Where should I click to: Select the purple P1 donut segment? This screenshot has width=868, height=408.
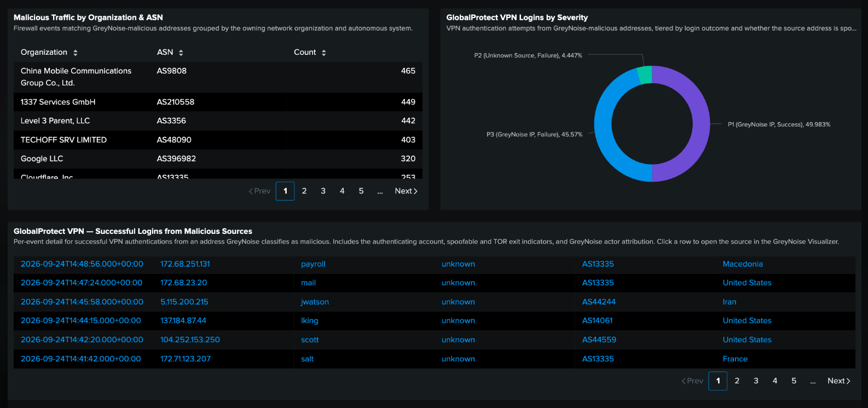pos(701,124)
